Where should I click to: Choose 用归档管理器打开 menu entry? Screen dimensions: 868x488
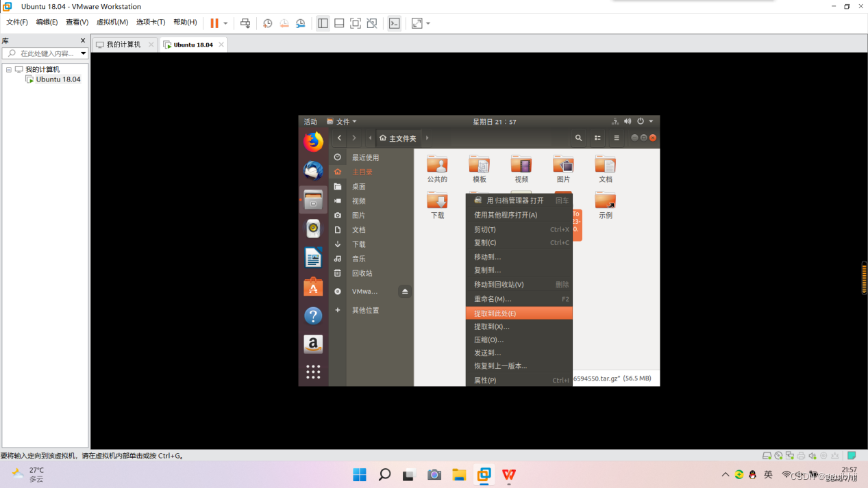[519, 201]
